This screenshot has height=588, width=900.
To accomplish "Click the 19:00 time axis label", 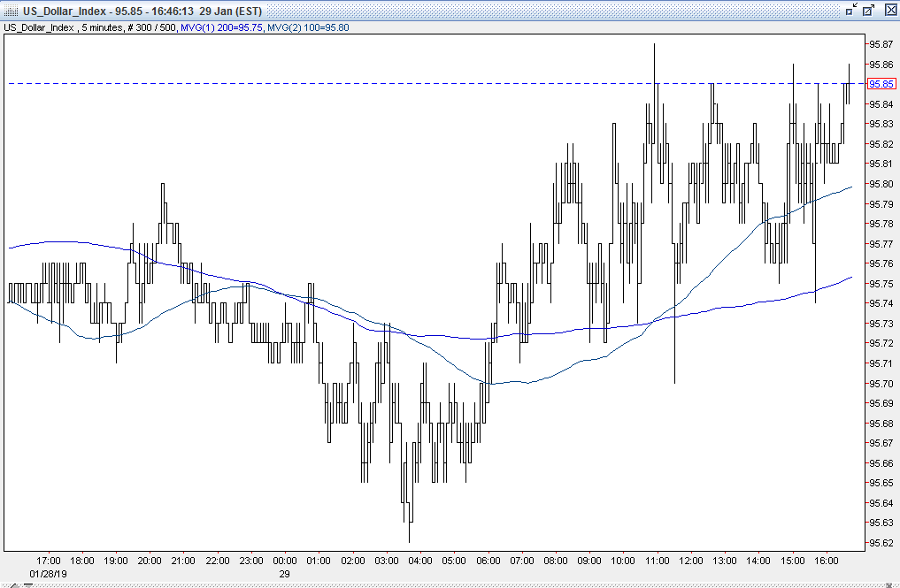I will pyautogui.click(x=116, y=561).
